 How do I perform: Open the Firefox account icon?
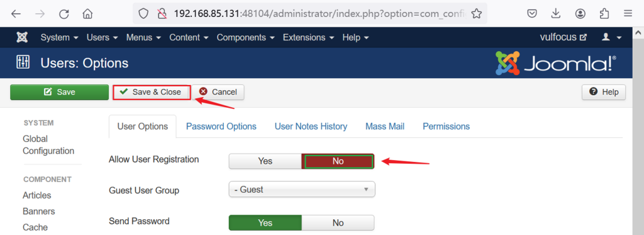[580, 14]
